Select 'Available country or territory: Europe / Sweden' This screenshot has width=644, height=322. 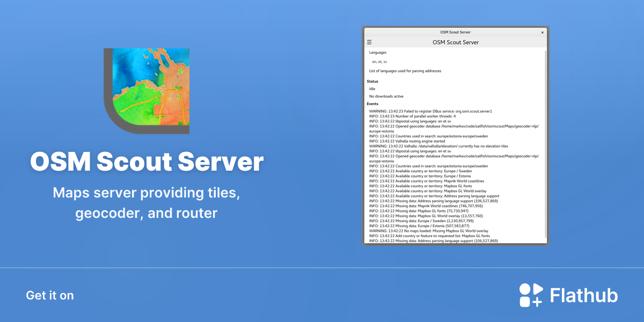421,171
